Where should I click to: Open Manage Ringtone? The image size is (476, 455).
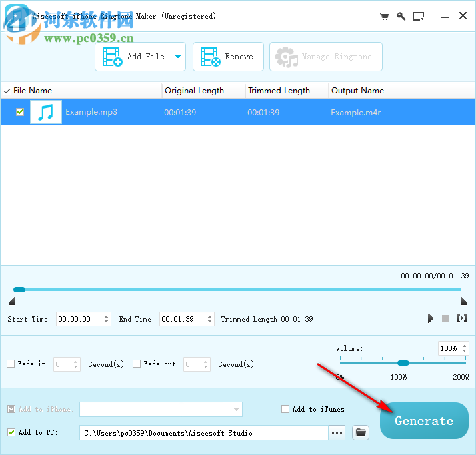click(326, 57)
